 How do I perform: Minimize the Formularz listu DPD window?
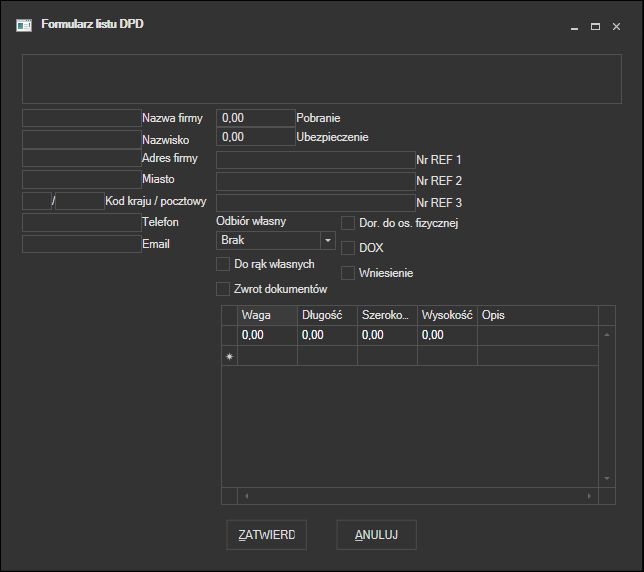[575, 27]
